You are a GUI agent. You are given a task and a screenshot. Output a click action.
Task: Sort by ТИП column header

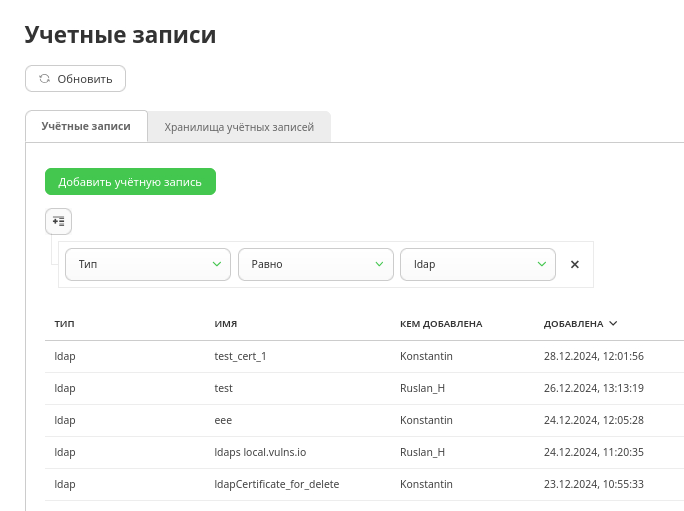pos(65,324)
